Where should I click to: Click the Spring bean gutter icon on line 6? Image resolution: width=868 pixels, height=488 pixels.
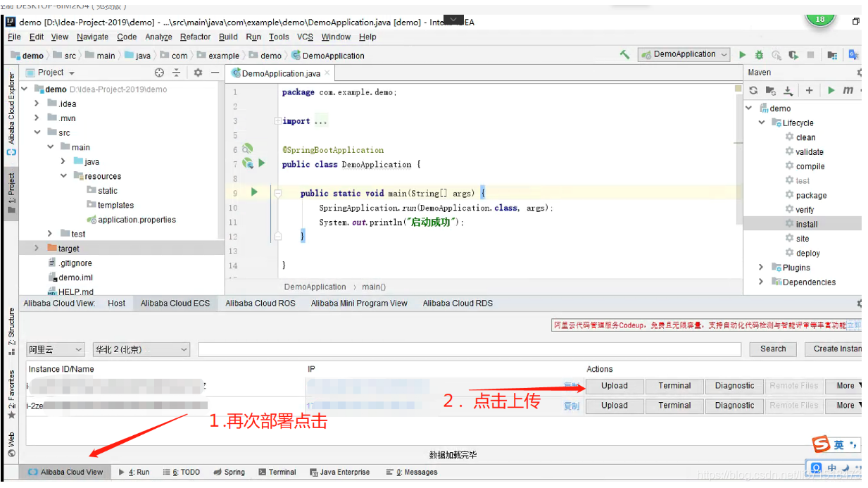click(x=247, y=149)
